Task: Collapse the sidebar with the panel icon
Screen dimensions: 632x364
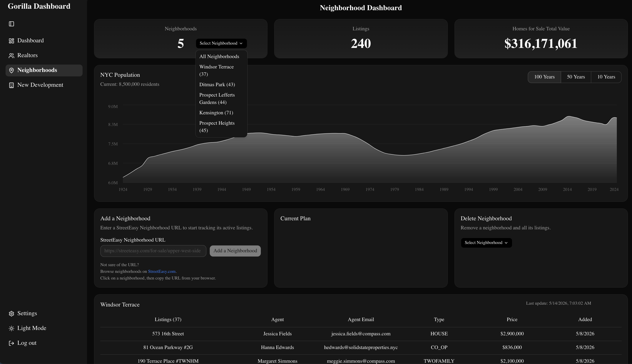Action: pyautogui.click(x=11, y=24)
